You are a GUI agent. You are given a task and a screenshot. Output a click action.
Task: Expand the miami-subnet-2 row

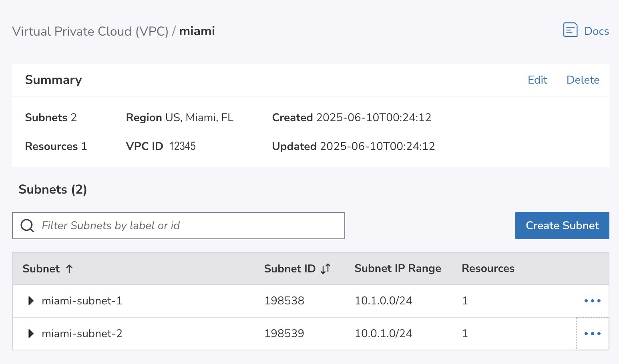(31, 334)
